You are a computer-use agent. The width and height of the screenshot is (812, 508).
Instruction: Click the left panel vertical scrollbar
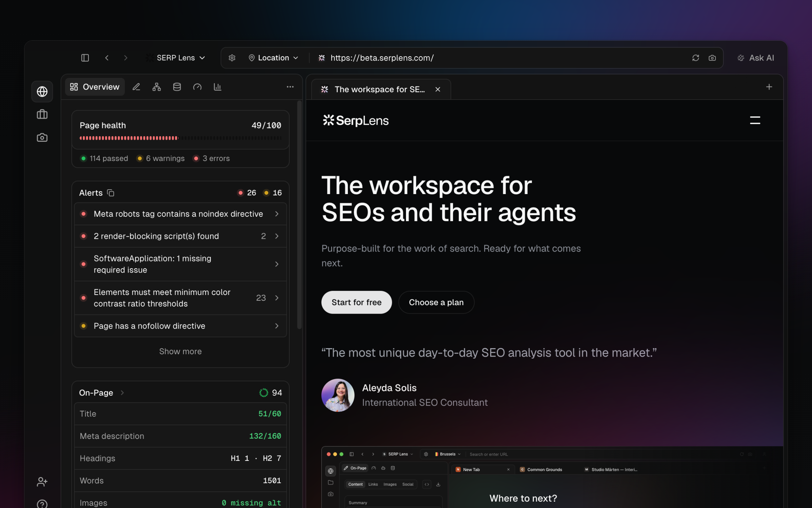(x=299, y=215)
